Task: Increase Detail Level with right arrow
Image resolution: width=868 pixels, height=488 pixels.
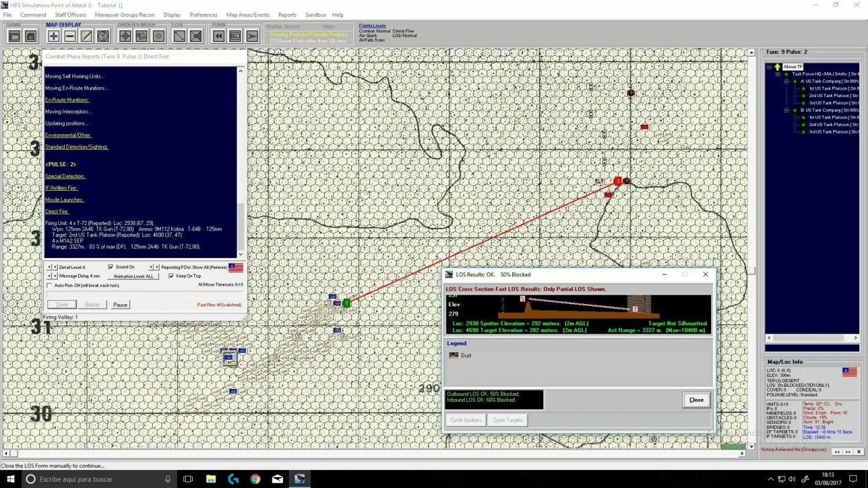Action: click(55, 267)
